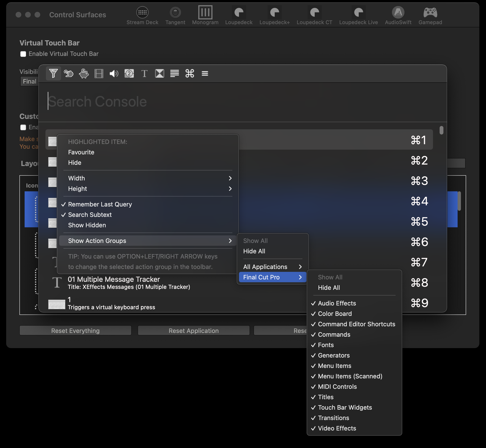Select Triggers a virtual keyboard press row
This screenshot has height=448, width=486.
(x=239, y=303)
